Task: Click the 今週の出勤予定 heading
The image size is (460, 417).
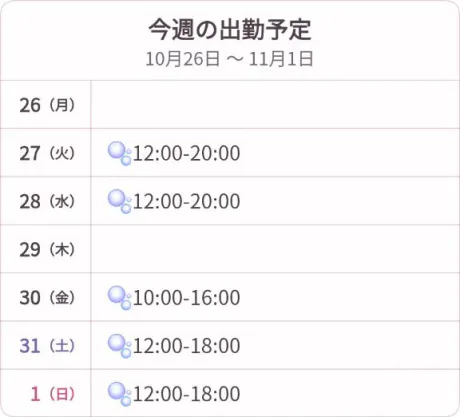Action: pos(230,30)
